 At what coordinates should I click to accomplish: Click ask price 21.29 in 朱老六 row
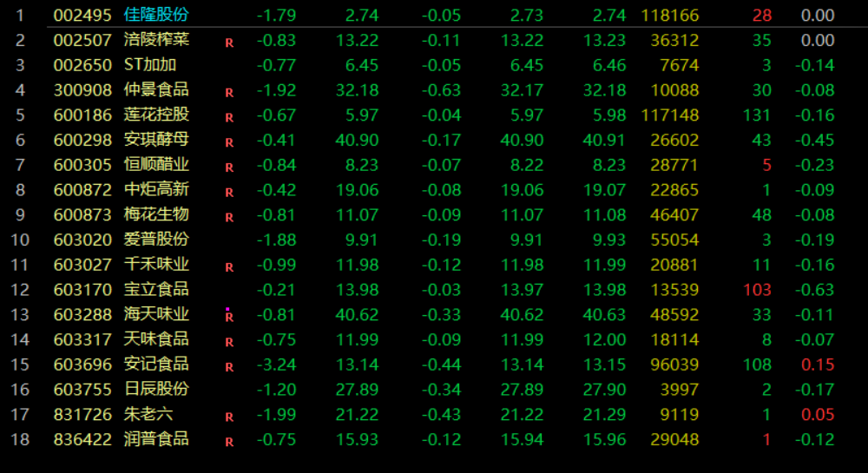pyautogui.click(x=604, y=414)
